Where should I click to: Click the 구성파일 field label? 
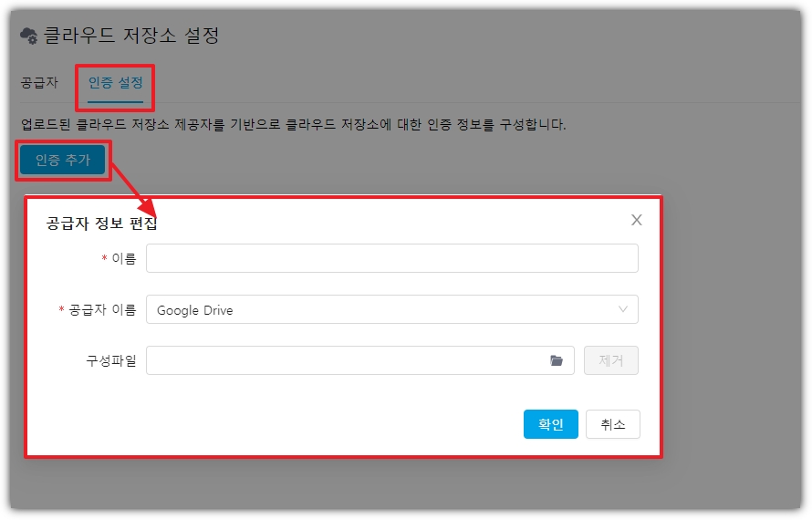pyautogui.click(x=111, y=361)
